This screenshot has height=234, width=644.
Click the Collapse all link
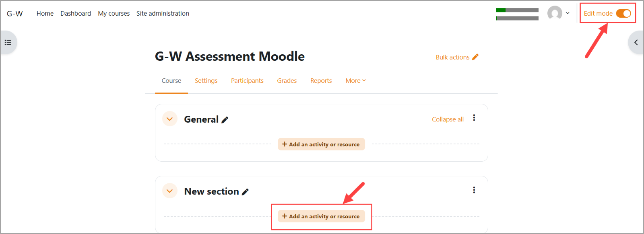[x=448, y=119]
